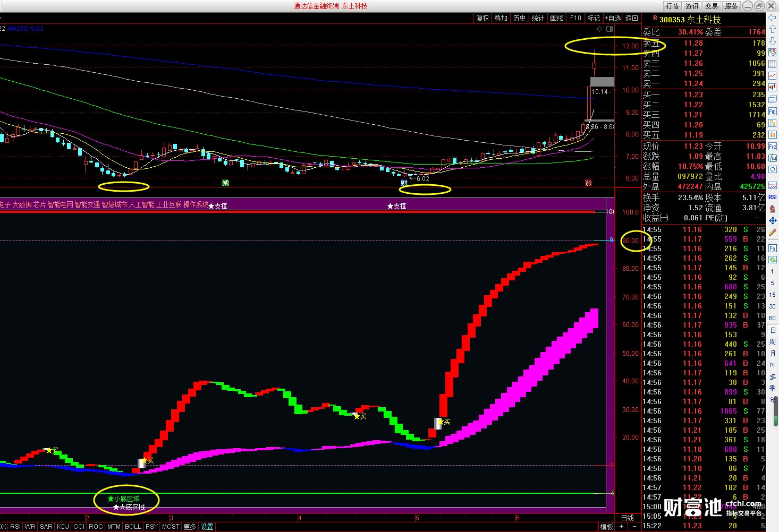Select the up arrow icon in sidebar
779x532 pixels.
coord(772,29)
